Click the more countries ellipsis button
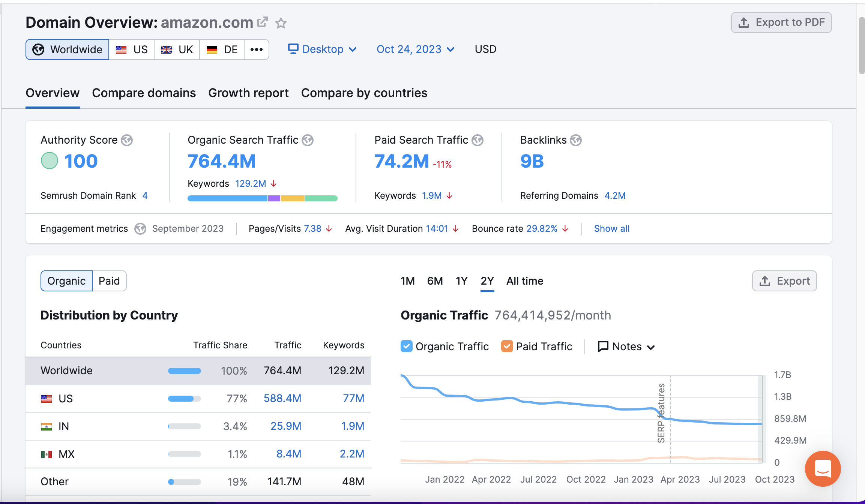The height and width of the screenshot is (504, 865). point(257,49)
